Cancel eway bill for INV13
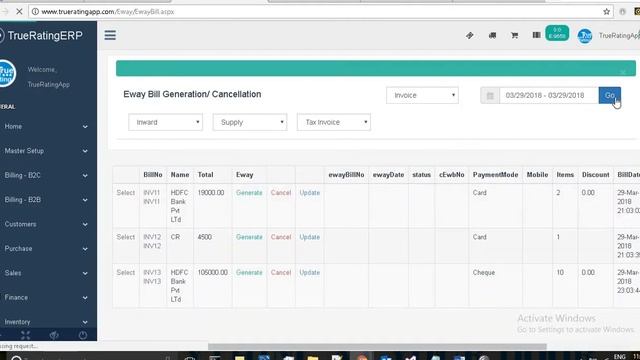This screenshot has height=360, width=640. click(x=281, y=273)
